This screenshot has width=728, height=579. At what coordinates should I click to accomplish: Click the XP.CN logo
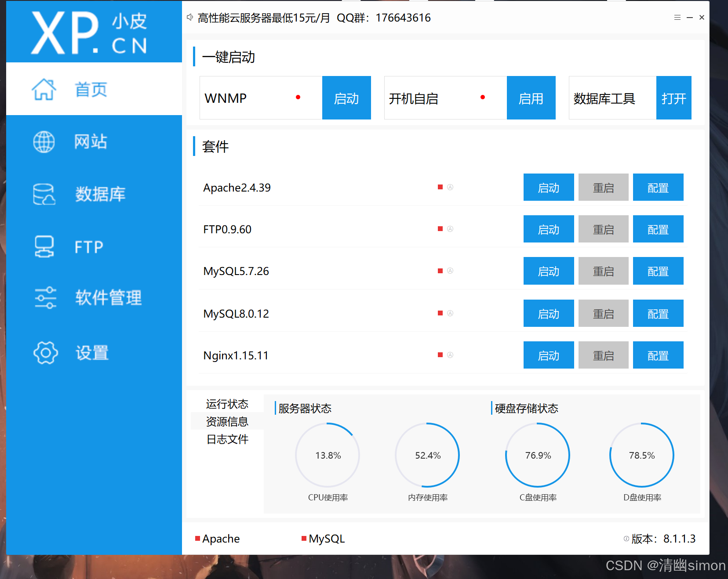[89, 33]
